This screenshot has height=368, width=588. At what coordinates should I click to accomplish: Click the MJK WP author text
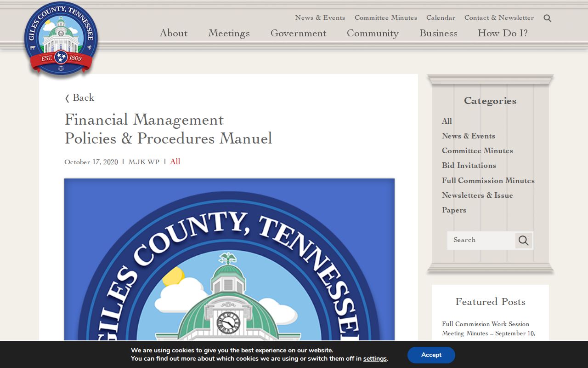(x=144, y=162)
